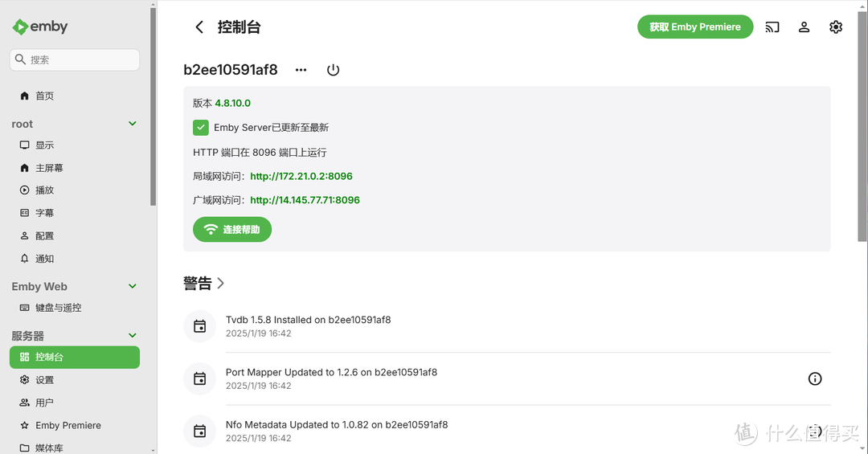868x454 pixels.
Task: Open the http://14.145.77.71:8096 WAN link
Action: [x=305, y=200]
